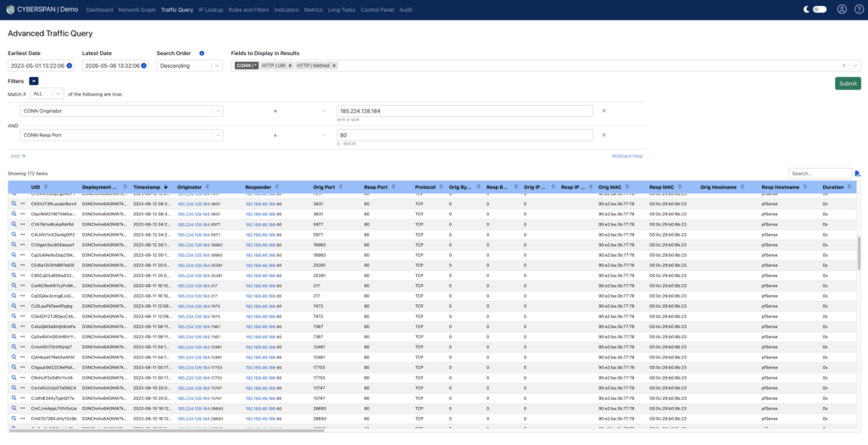
Task: Clear all fields in display results box
Action: 844,66
